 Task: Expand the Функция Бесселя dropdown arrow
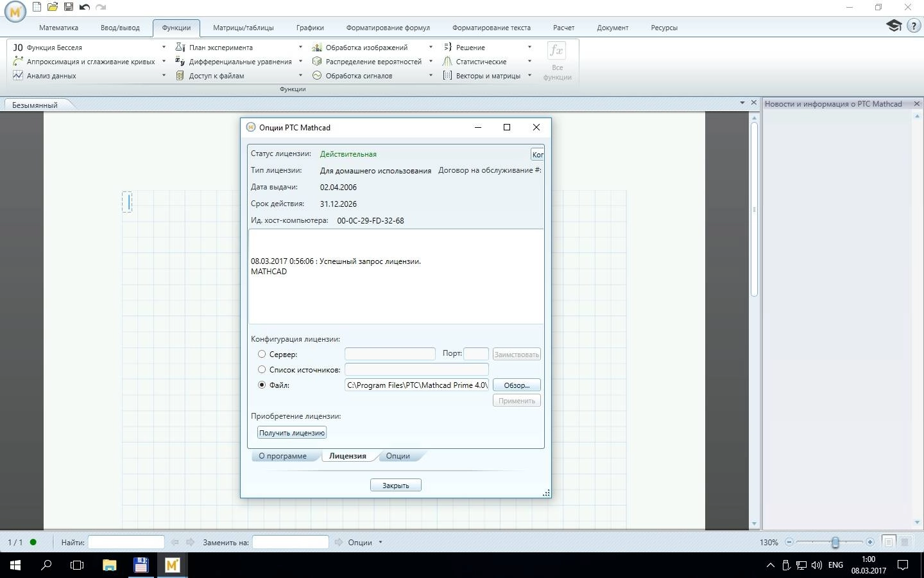pyautogui.click(x=164, y=47)
